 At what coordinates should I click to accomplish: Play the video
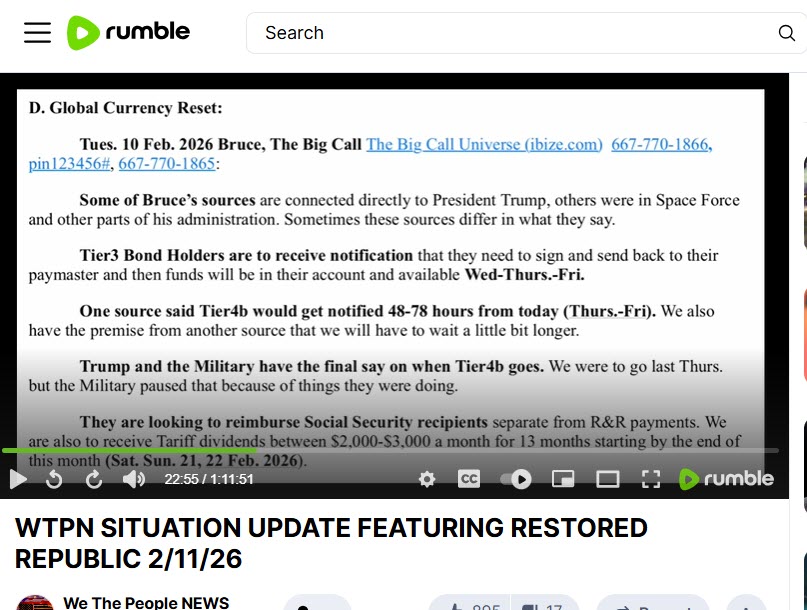click(x=18, y=479)
